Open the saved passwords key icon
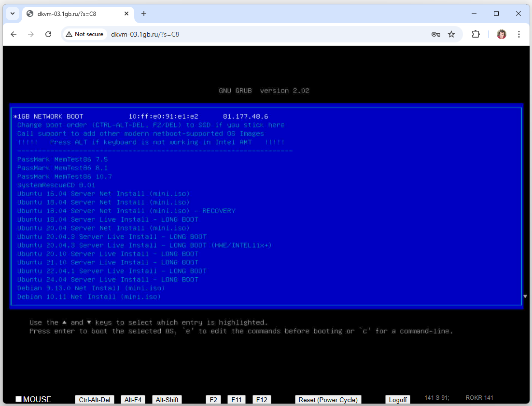This screenshot has width=532, height=406. (x=435, y=34)
